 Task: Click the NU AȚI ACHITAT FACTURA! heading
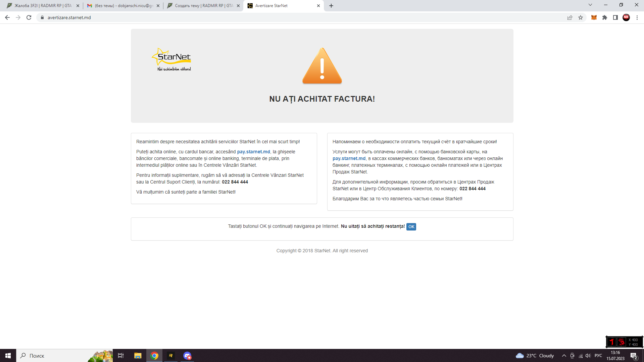(x=322, y=99)
